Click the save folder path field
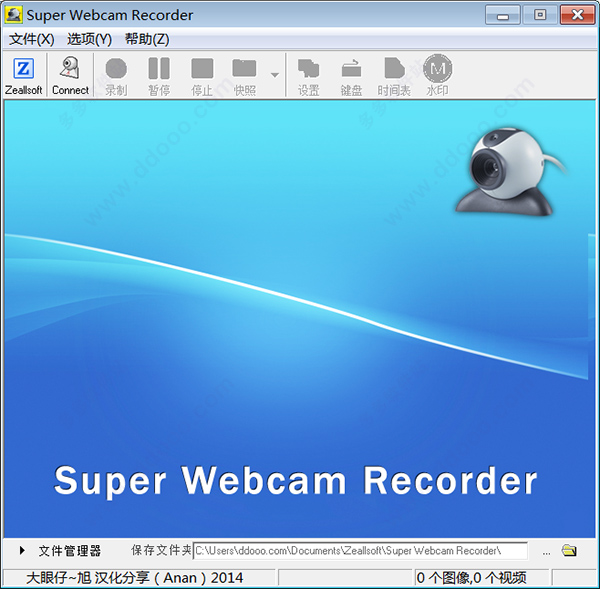The image size is (600, 589). (x=360, y=551)
